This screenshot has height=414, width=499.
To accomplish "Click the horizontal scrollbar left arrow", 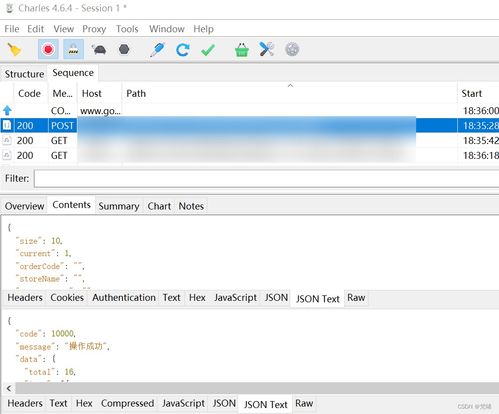I will point(9,388).
